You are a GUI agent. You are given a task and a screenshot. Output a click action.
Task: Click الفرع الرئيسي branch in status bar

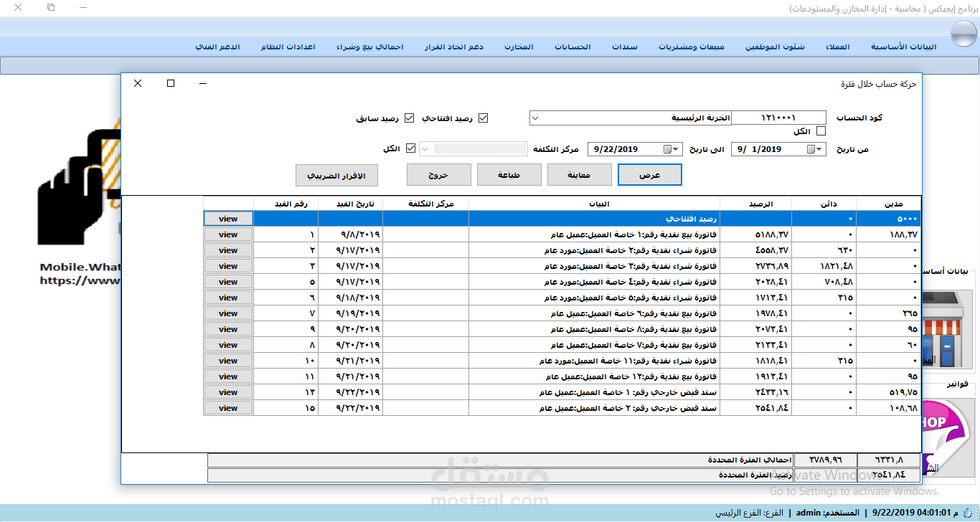750,513
